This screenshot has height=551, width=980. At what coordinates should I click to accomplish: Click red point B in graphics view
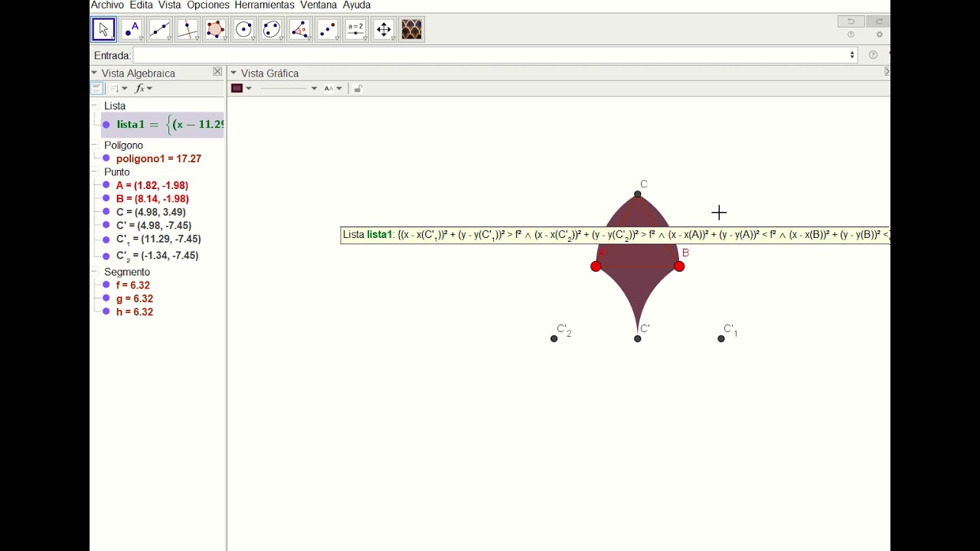coord(679,266)
